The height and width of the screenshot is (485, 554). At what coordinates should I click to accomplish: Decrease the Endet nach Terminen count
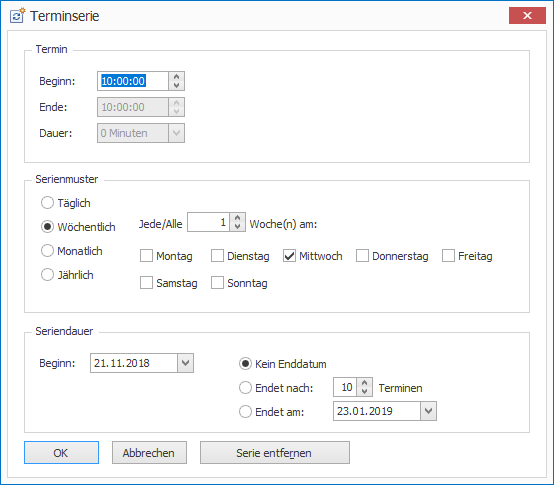(365, 392)
